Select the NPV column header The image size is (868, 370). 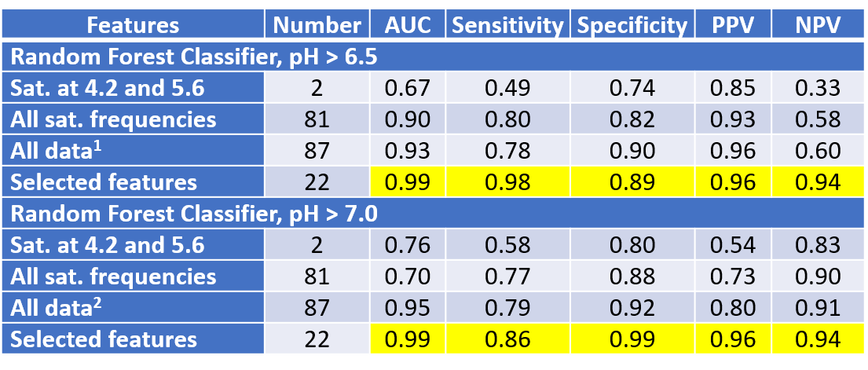click(818, 25)
